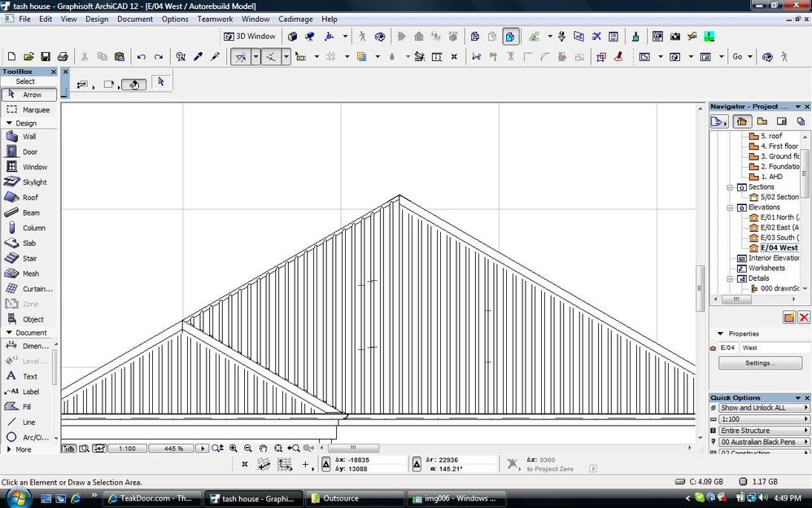The image size is (812, 508).
Task: Open the Document menu
Action: click(x=134, y=19)
